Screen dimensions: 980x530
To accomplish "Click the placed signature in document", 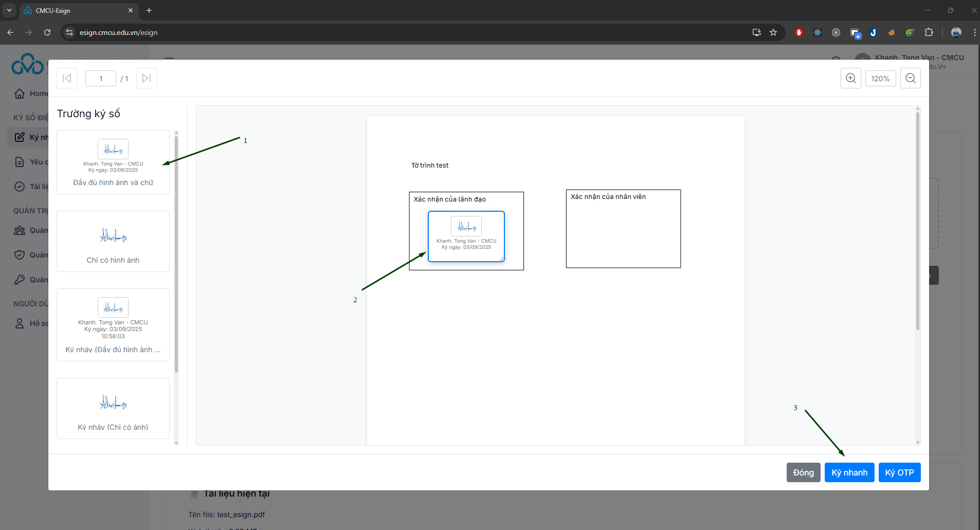I will (466, 236).
